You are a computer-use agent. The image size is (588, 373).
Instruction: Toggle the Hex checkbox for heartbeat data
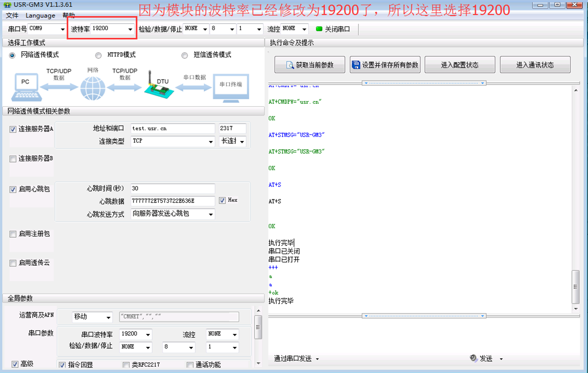[x=222, y=200]
